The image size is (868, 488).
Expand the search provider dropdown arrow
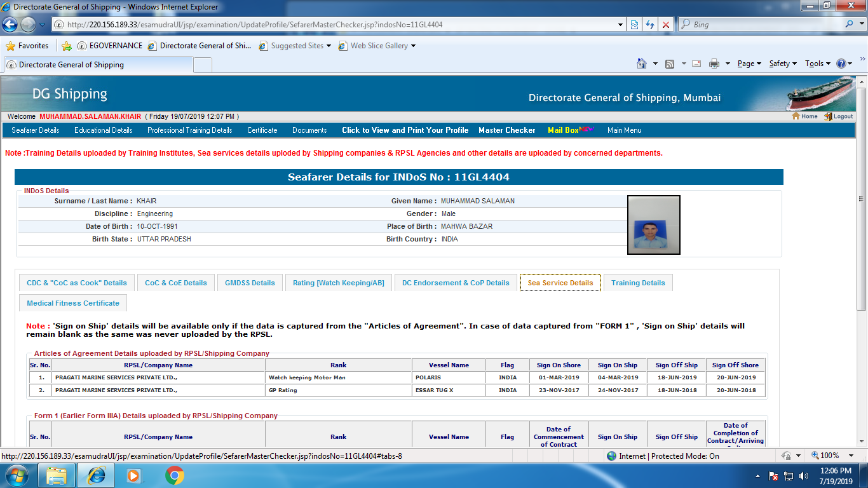click(861, 25)
